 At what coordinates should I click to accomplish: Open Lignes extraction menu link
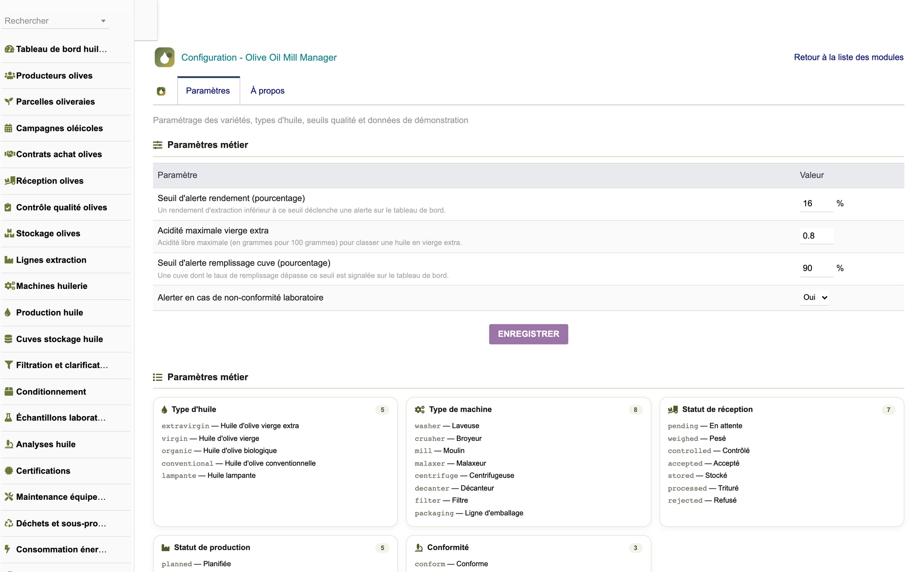coord(51,260)
